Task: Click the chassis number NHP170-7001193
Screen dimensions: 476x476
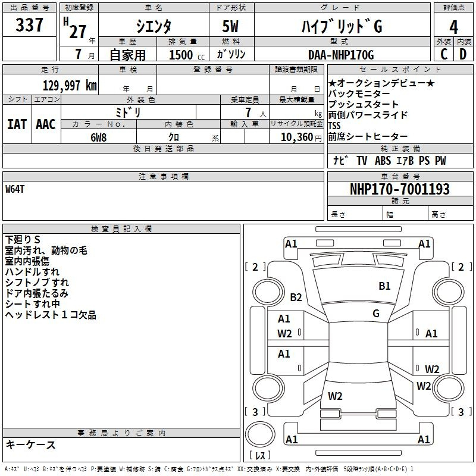Action: click(x=399, y=189)
